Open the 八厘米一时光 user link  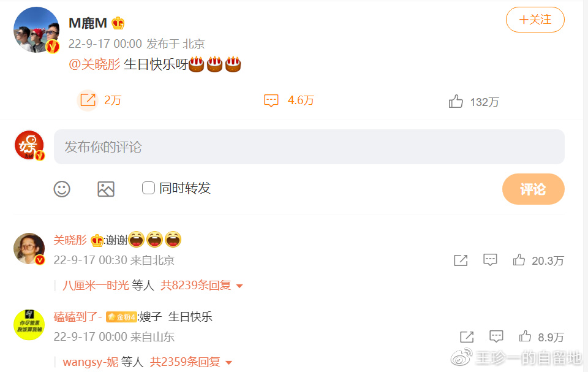point(96,286)
